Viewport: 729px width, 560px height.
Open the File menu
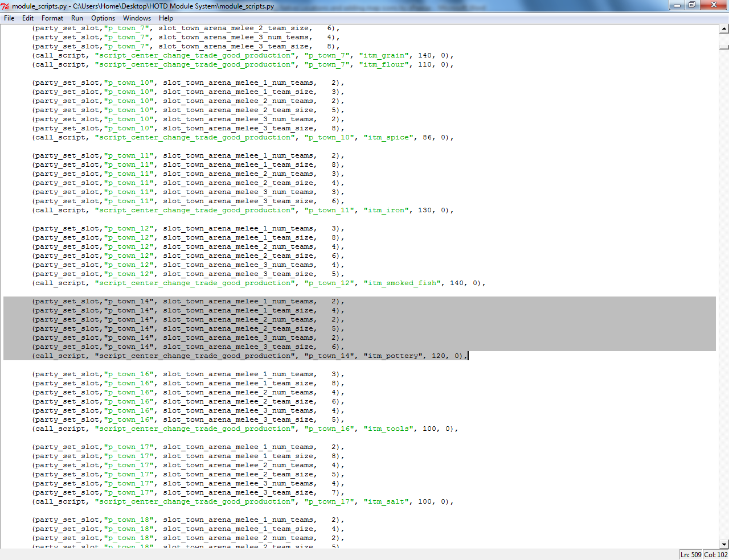click(x=9, y=18)
